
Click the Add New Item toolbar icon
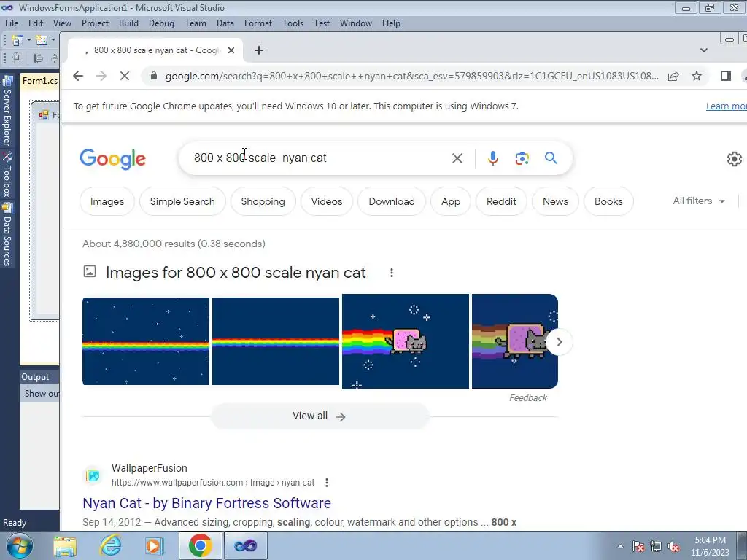coord(42,40)
